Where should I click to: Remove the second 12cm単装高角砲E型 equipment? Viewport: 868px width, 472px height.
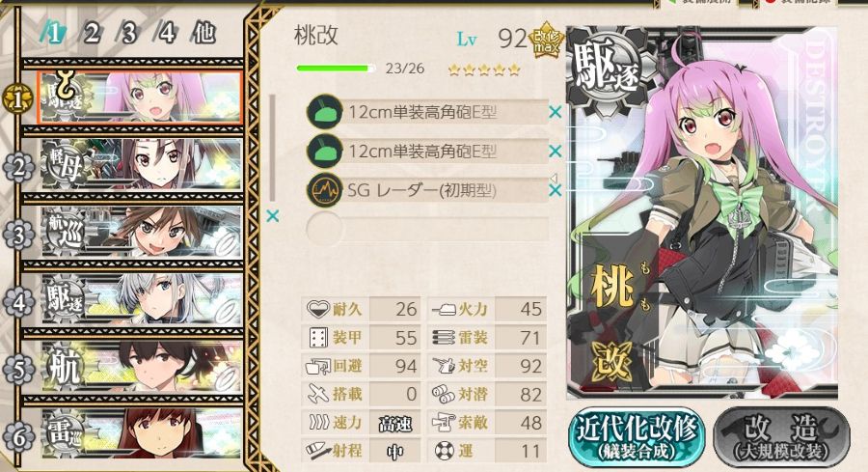pos(555,152)
